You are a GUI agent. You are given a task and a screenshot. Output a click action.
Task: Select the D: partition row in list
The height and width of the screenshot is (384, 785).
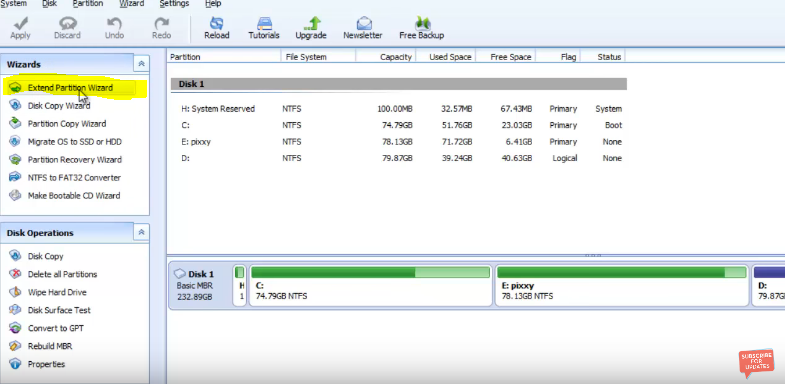399,158
